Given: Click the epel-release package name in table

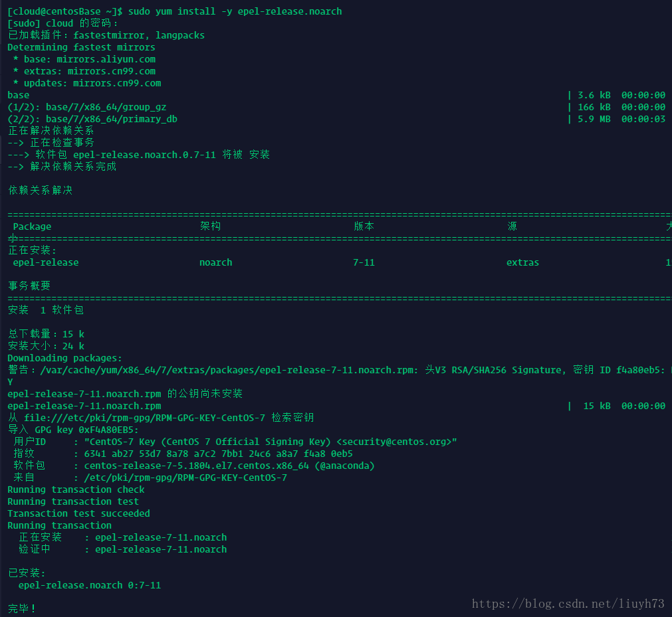Looking at the screenshot, I should [46, 262].
